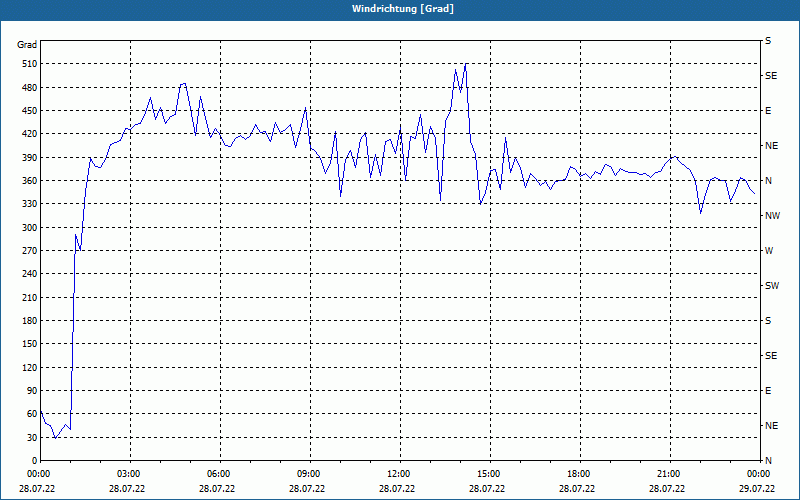Select the NE compass label level with 390
The height and width of the screenshot is (500, 800).
[x=771, y=146]
